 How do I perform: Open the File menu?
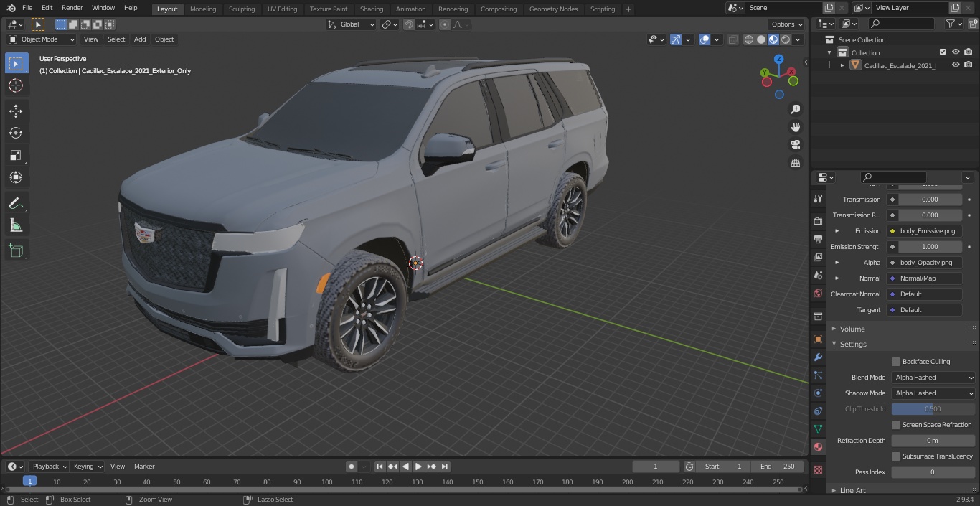tap(27, 8)
